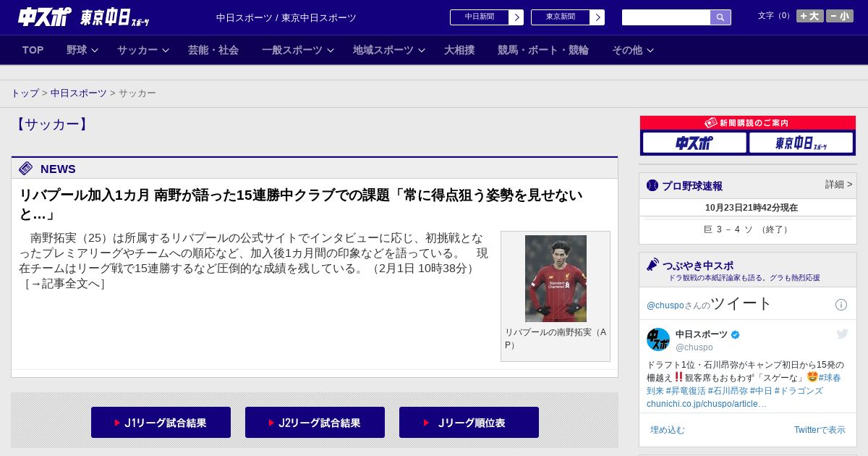Click 巨 3 − 4 ソ score row
Viewport: 868px width, 456px height.
(748, 229)
